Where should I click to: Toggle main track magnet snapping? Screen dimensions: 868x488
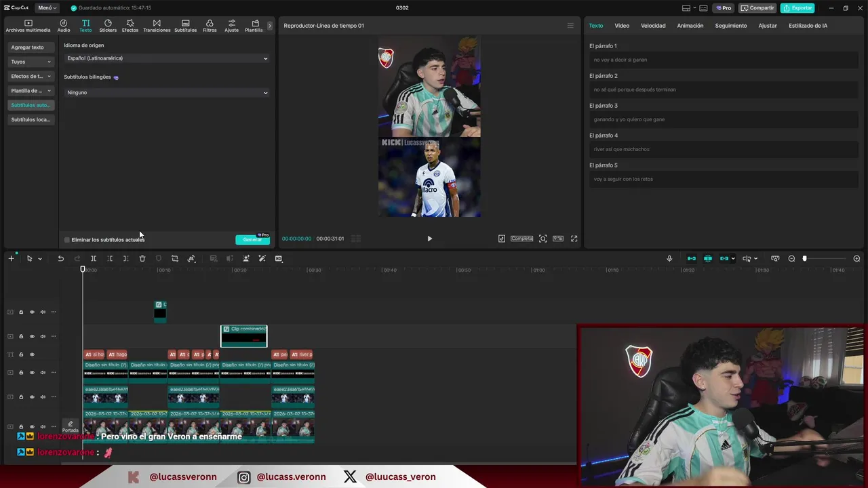pos(692,258)
